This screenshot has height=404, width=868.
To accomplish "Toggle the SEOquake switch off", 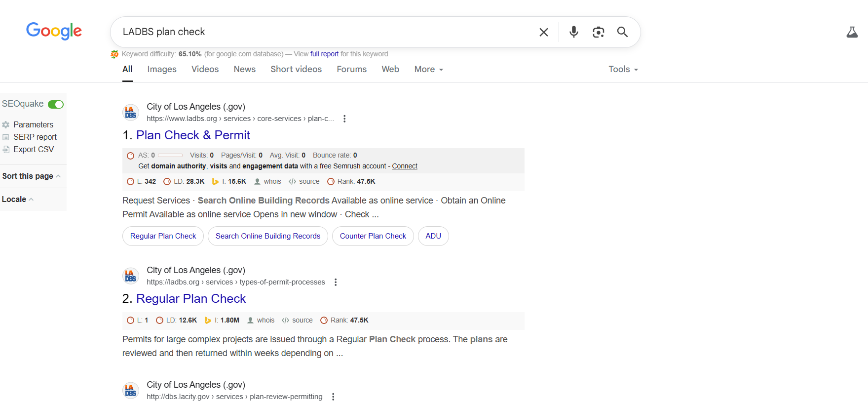I will (x=56, y=104).
